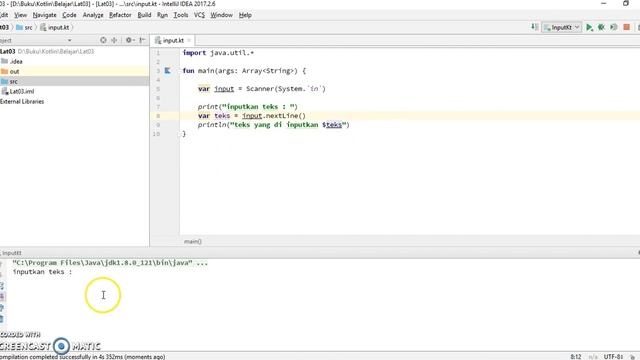Select External Libraries in project tree
Viewport: 640px width, 360px height.
[22, 101]
